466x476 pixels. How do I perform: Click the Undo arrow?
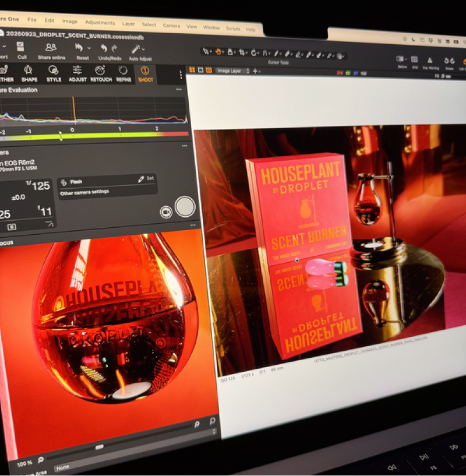pos(104,48)
